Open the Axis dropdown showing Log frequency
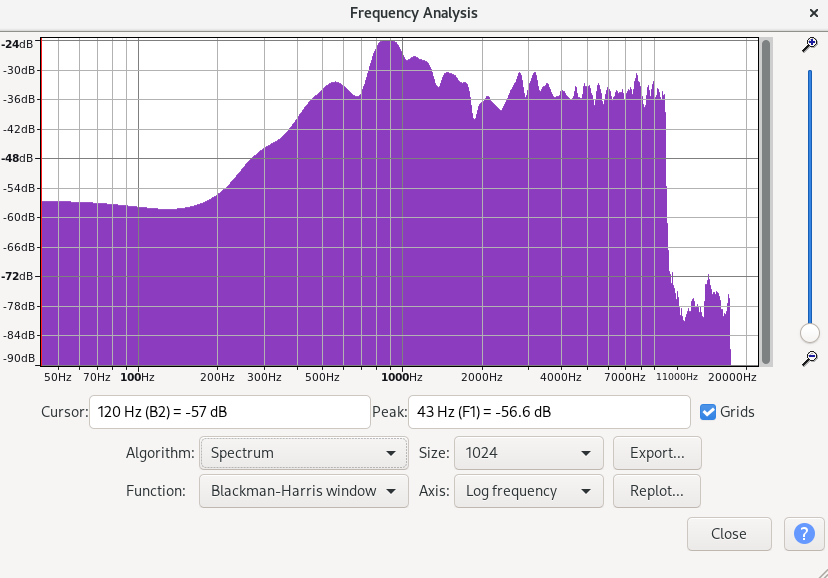 [529, 491]
